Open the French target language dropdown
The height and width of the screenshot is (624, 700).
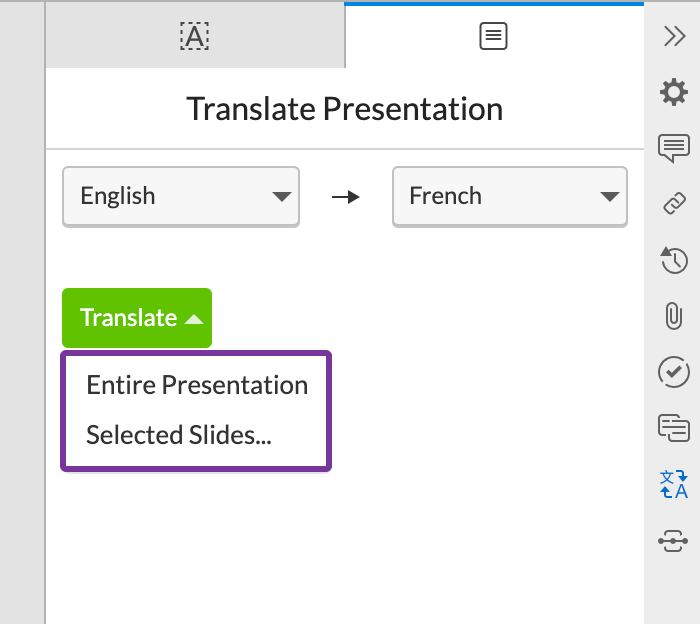click(x=510, y=196)
